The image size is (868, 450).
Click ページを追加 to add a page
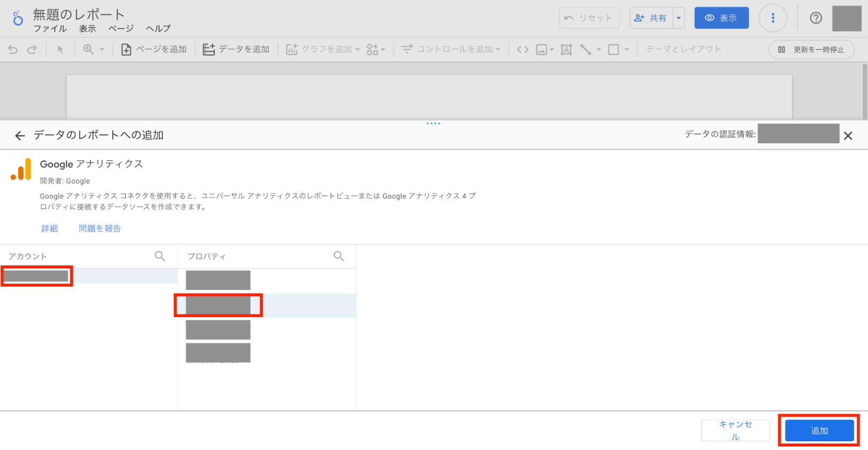coord(154,50)
